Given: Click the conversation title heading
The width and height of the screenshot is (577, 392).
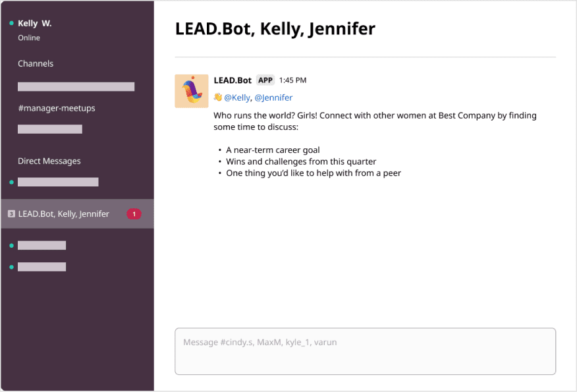Looking at the screenshot, I should [x=275, y=29].
